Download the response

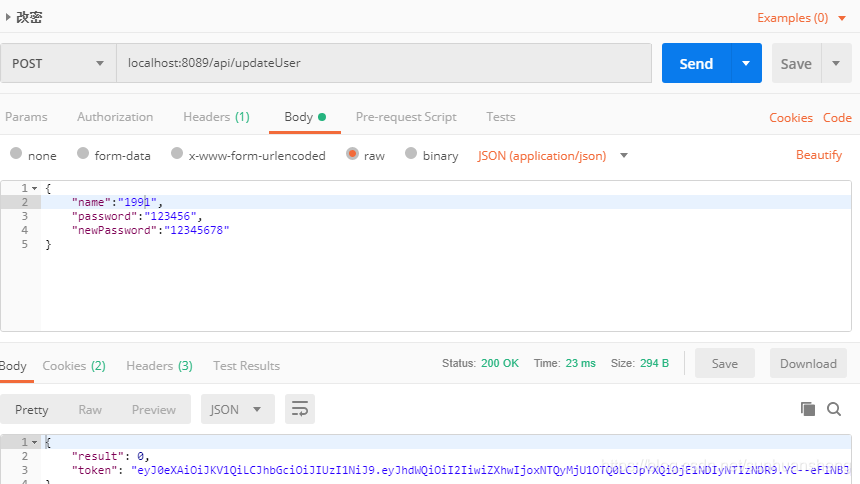point(808,363)
